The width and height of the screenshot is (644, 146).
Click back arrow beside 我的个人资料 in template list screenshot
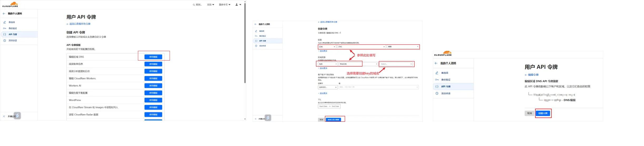click(4, 13)
